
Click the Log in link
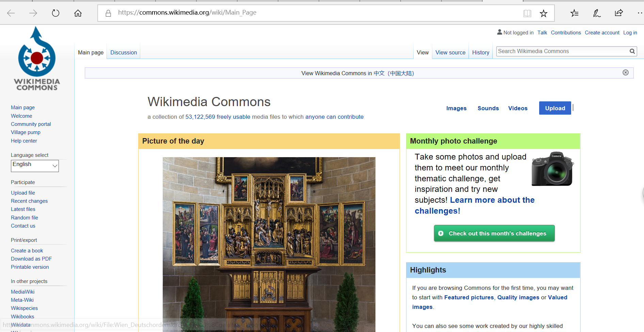pos(630,33)
